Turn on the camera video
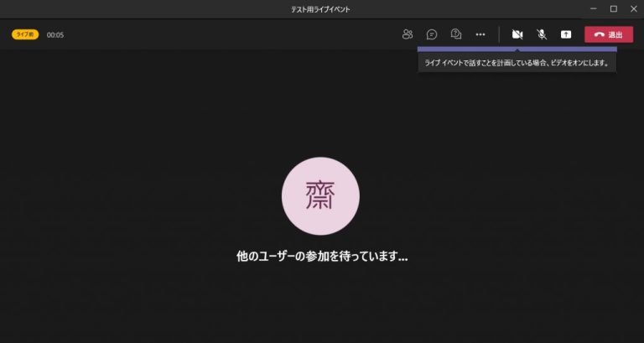The height and width of the screenshot is (343, 644). 517,34
